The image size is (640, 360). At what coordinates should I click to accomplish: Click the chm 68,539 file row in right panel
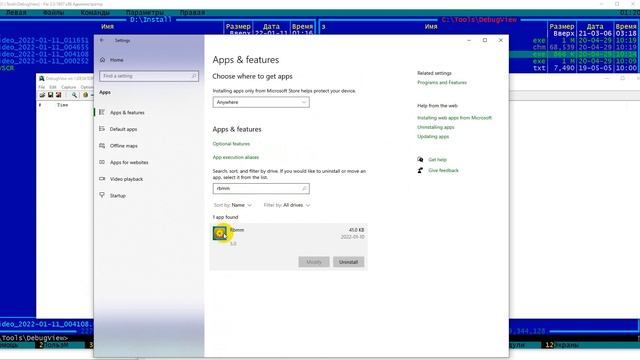[x=573, y=47]
